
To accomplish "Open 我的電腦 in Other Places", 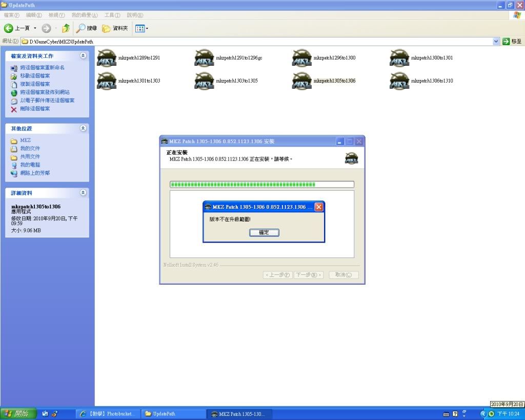I will point(30,165).
